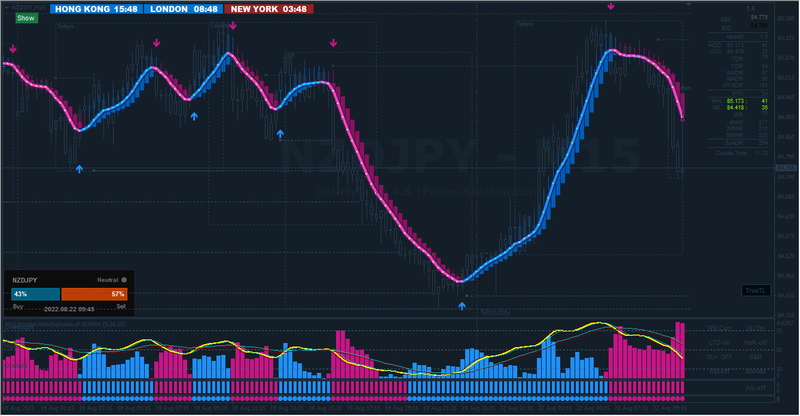Click the green Show button
The height and width of the screenshot is (416, 800).
click(x=26, y=18)
